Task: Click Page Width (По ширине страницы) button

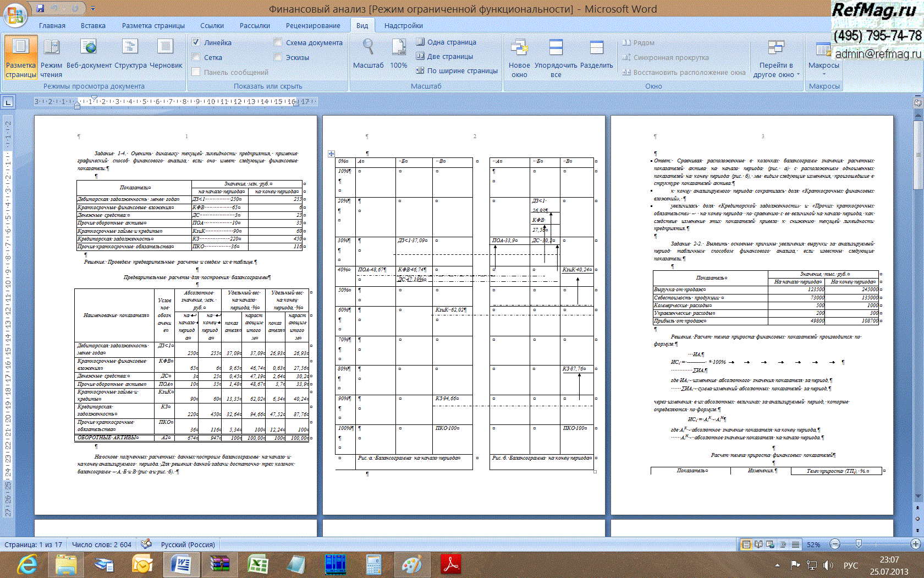Action: tap(457, 70)
